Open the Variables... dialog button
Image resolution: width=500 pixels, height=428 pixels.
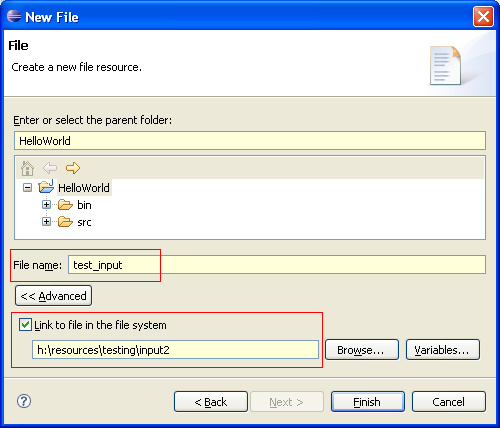point(443,350)
